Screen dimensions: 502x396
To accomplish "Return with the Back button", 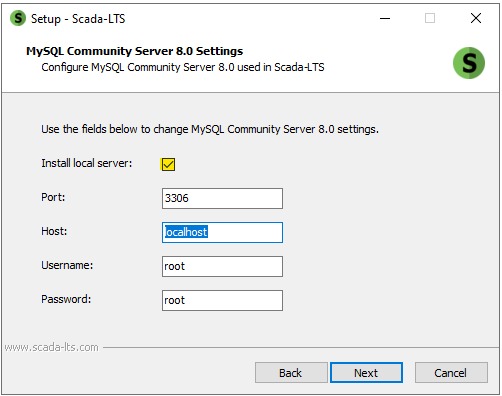I will tap(291, 373).
